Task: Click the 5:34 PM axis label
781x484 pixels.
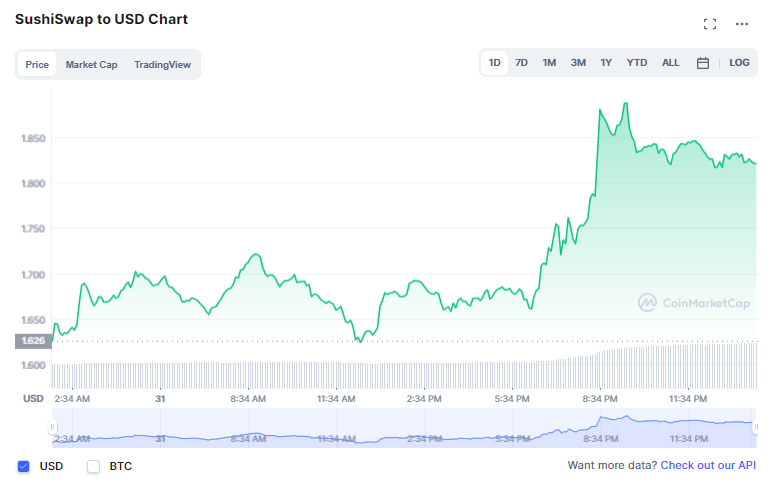Action: (x=512, y=399)
